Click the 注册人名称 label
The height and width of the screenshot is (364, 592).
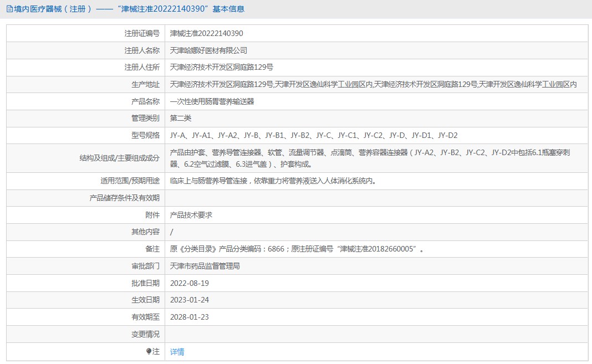[x=142, y=50]
